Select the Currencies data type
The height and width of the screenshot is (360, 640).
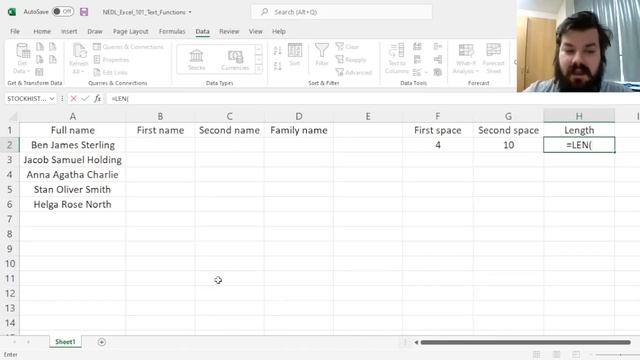[x=235, y=60]
